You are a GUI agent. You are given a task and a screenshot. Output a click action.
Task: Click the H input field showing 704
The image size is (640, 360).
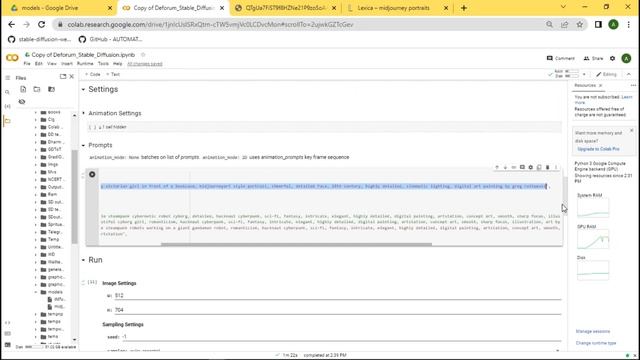[x=338, y=310]
